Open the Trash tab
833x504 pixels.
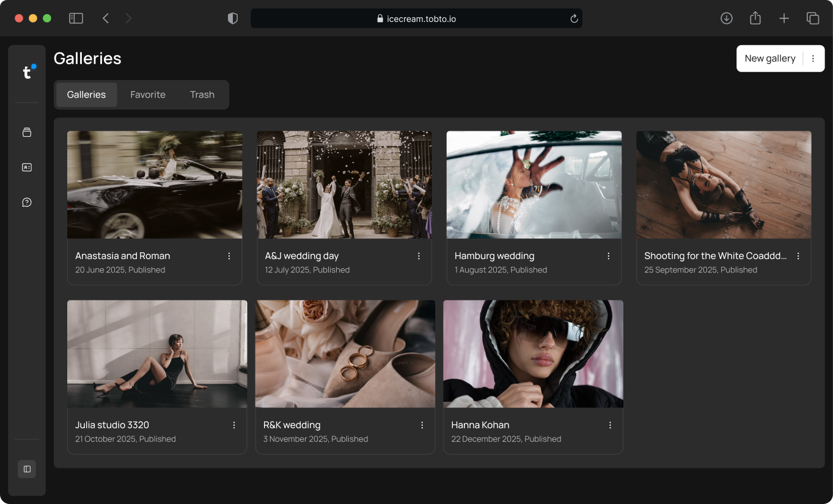tap(202, 95)
